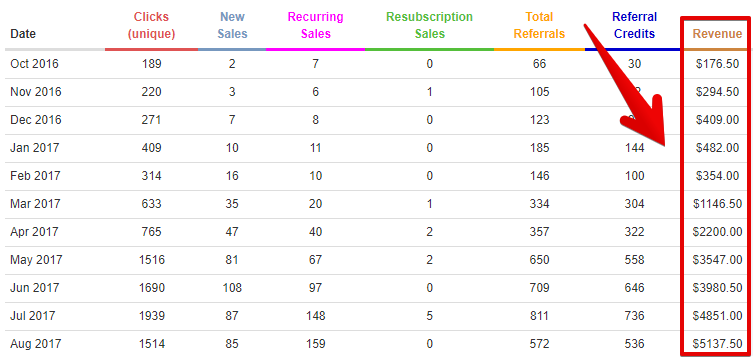Viewport: 756px width, 360px height.
Task: Click the Revenue column header
Action: click(x=717, y=34)
